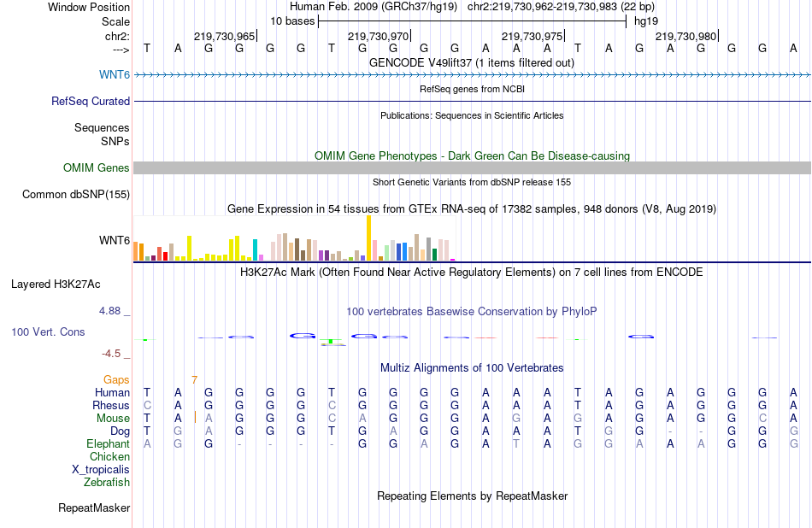Open the OMIM Gene Phenotypes track title
812x528 pixels.
coord(473,155)
